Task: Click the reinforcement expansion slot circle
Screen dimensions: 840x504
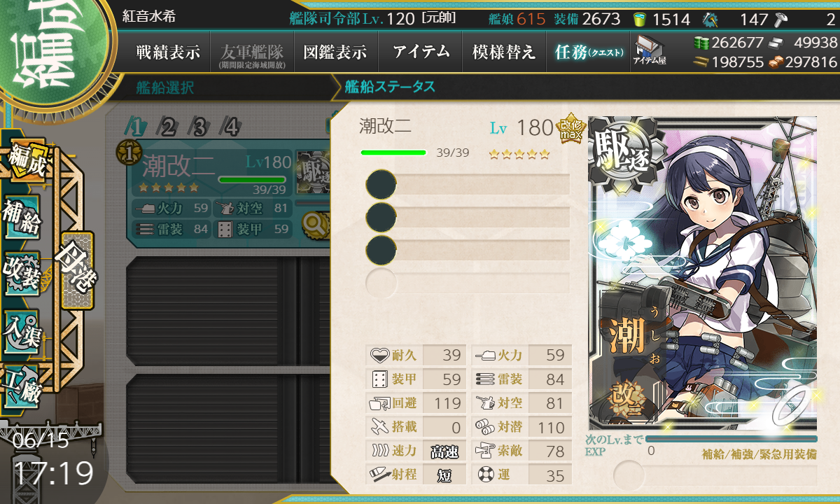Action: click(629, 475)
